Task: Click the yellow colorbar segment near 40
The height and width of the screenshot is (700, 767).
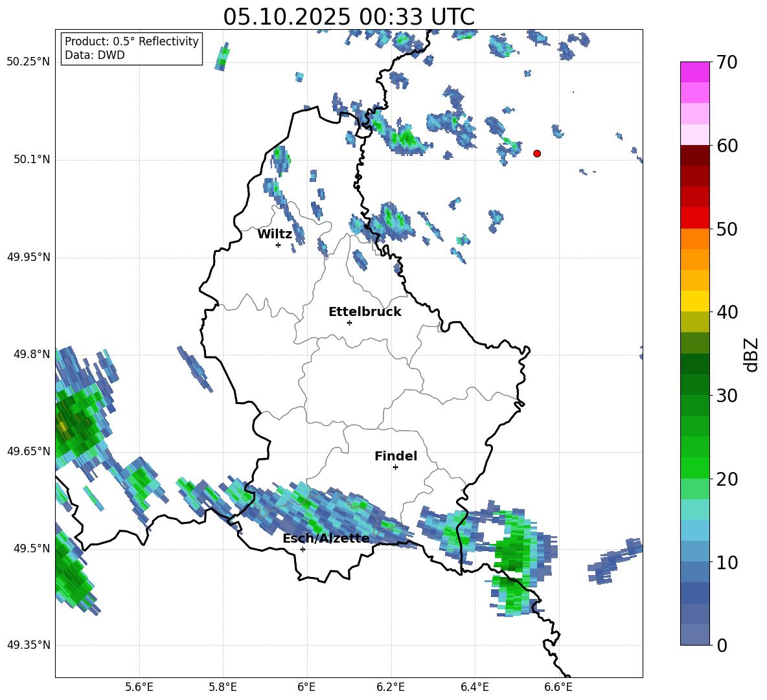Action: 694,301
